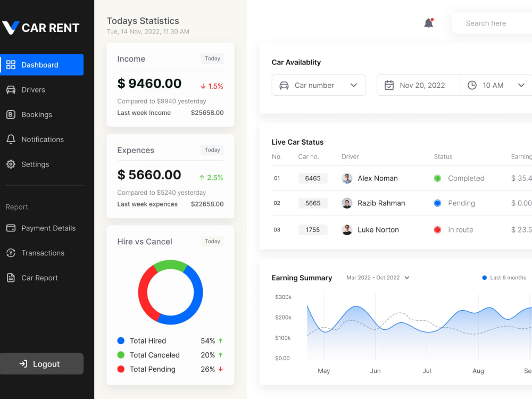Click the Transactions yen icon
The width and height of the screenshot is (532, 399).
pos(11,253)
